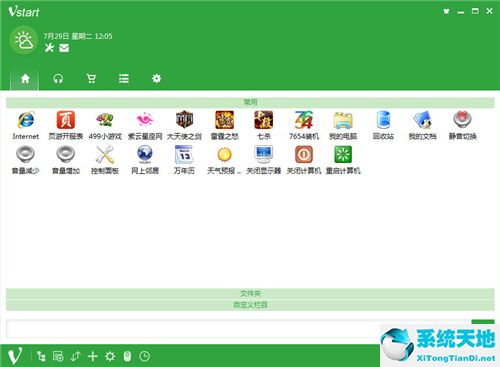Click the settings gear in bottom bar
The image size is (500, 367).
coord(110,356)
